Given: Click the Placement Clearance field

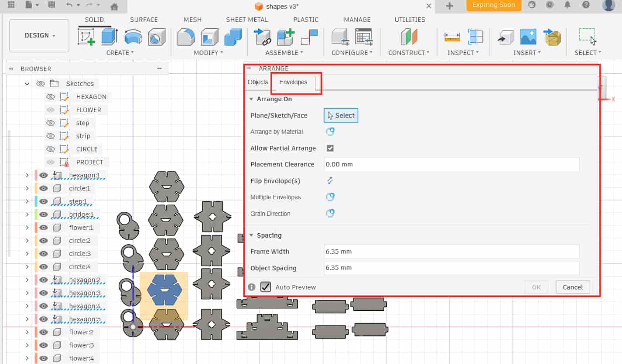Looking at the screenshot, I should tap(451, 164).
